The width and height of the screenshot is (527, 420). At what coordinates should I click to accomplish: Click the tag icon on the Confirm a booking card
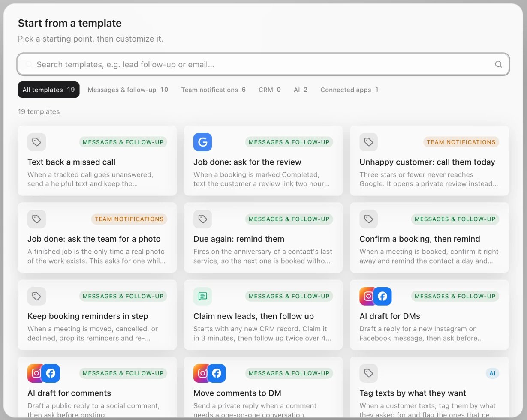369,219
